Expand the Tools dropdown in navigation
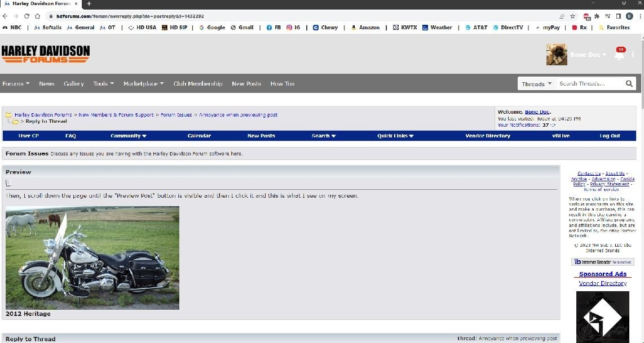The image size is (644, 343). click(x=103, y=84)
